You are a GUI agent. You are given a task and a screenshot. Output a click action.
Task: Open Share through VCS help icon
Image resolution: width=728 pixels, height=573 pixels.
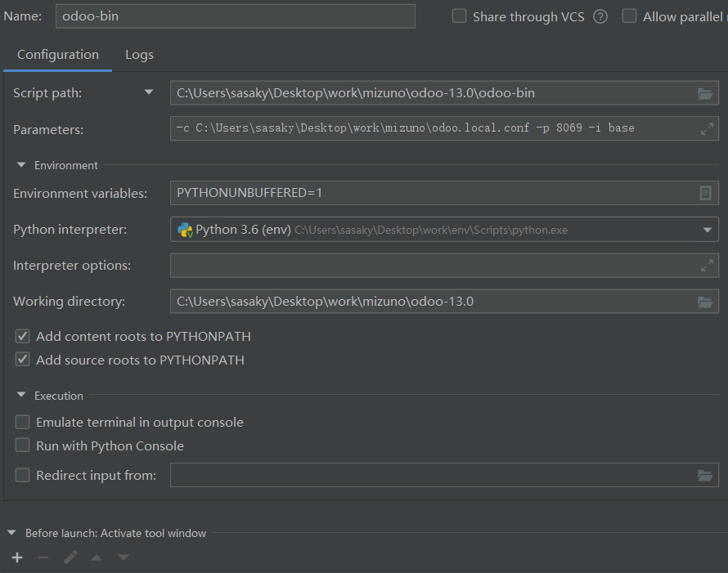pos(600,16)
